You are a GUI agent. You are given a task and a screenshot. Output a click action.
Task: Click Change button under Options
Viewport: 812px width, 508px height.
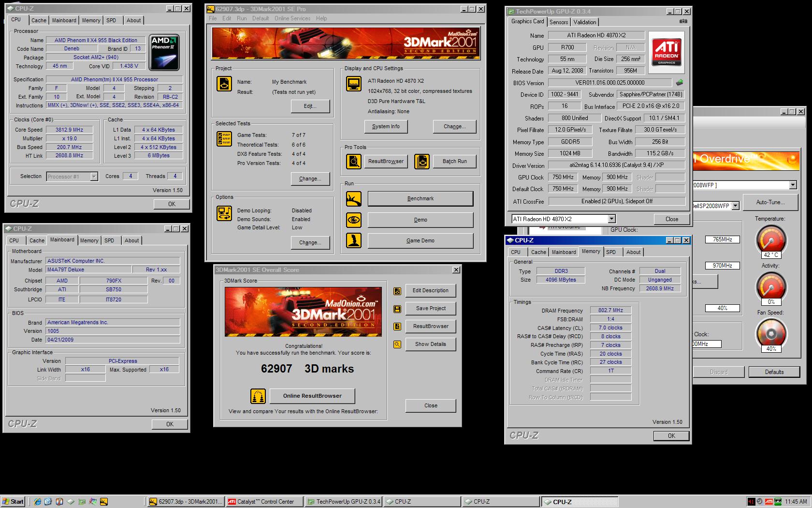click(310, 243)
